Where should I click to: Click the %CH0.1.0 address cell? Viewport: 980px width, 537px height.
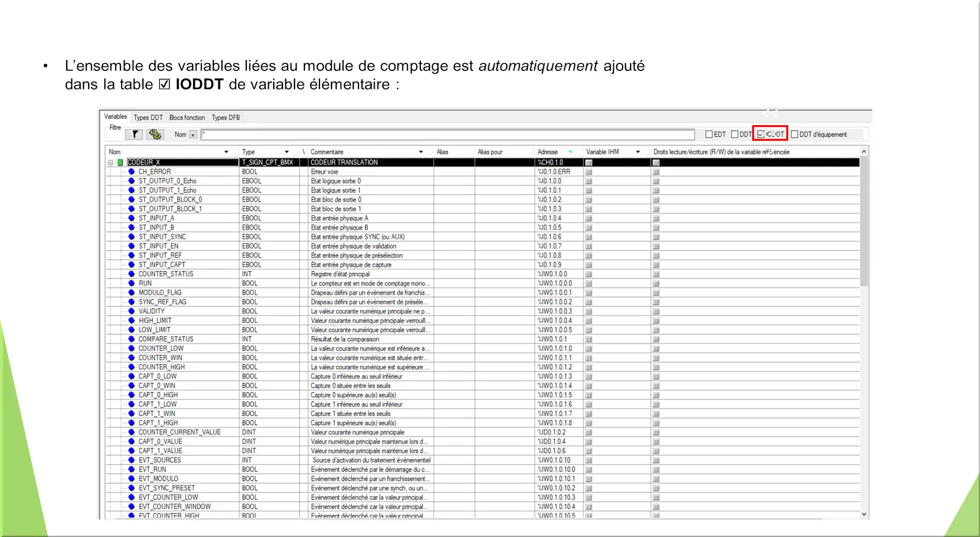558,163
